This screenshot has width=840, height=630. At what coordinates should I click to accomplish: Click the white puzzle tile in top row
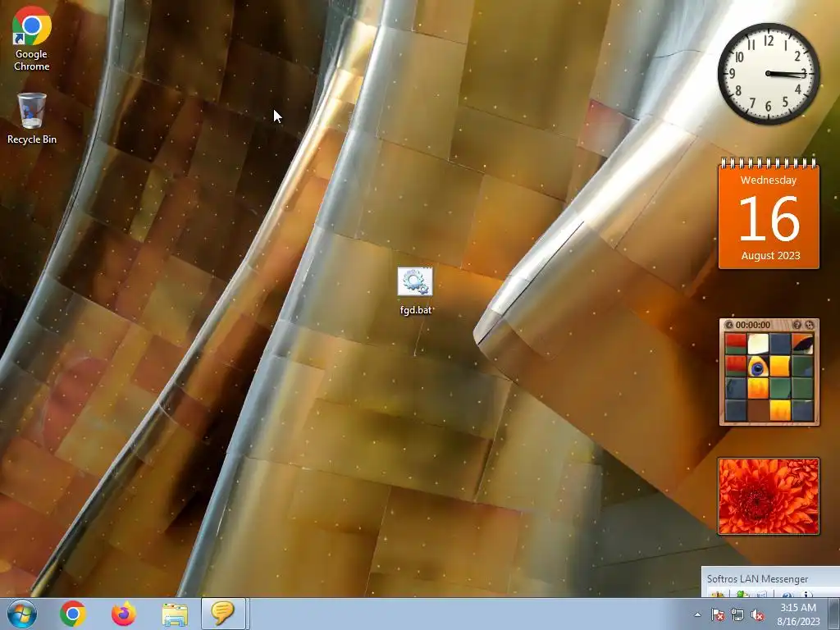point(757,344)
